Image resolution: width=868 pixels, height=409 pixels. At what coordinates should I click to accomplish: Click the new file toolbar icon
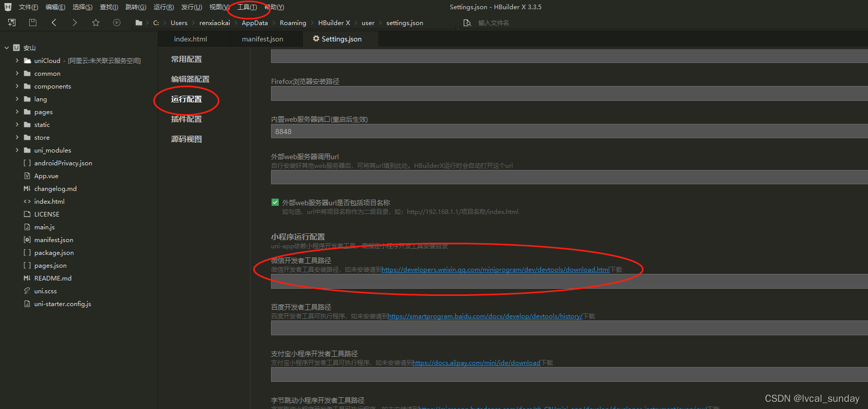pos(12,23)
